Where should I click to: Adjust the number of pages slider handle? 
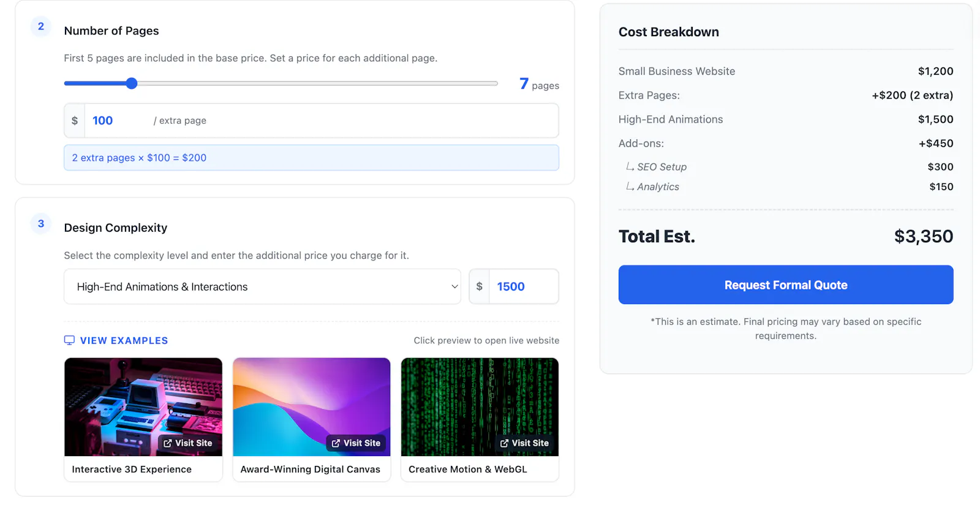point(132,83)
